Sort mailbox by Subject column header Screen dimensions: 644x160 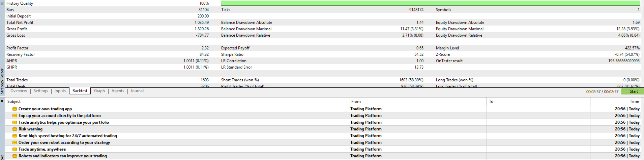coord(177,102)
